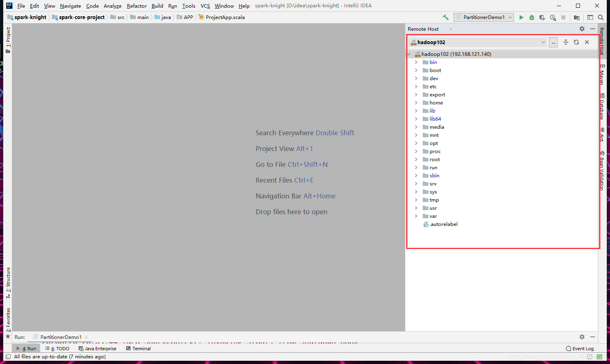610x364 pixels.
Task: Click spark-core-project breadcrumb
Action: (x=78, y=17)
